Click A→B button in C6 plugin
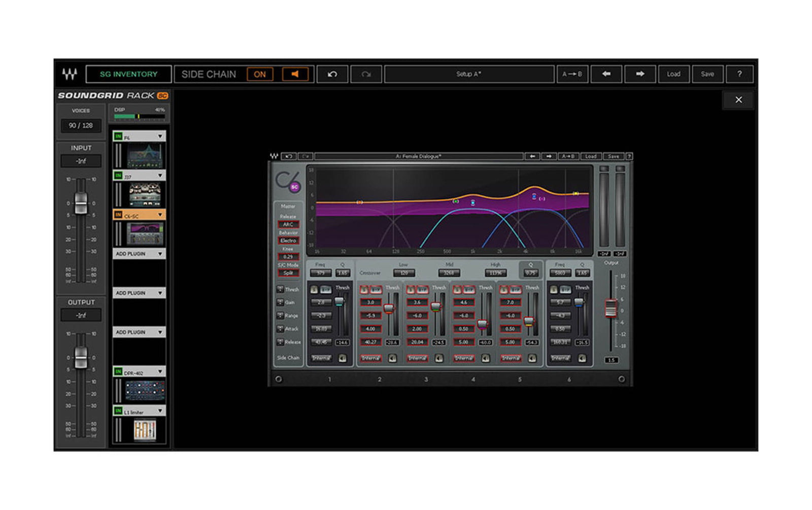Viewport: 812px width, 510px height. (x=568, y=156)
